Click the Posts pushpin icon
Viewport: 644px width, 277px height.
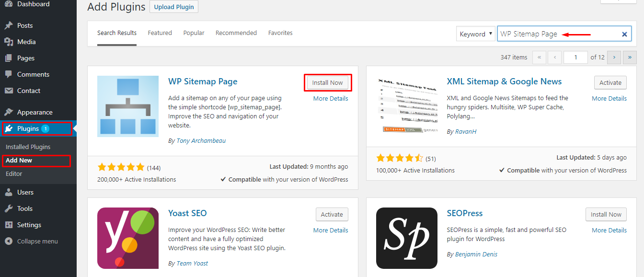pos(9,25)
